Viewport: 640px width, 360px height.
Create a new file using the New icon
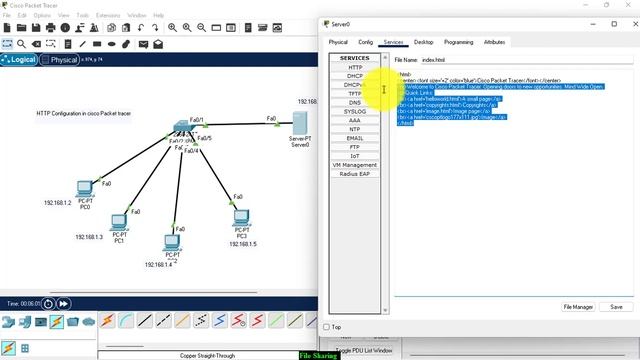pos(7,28)
